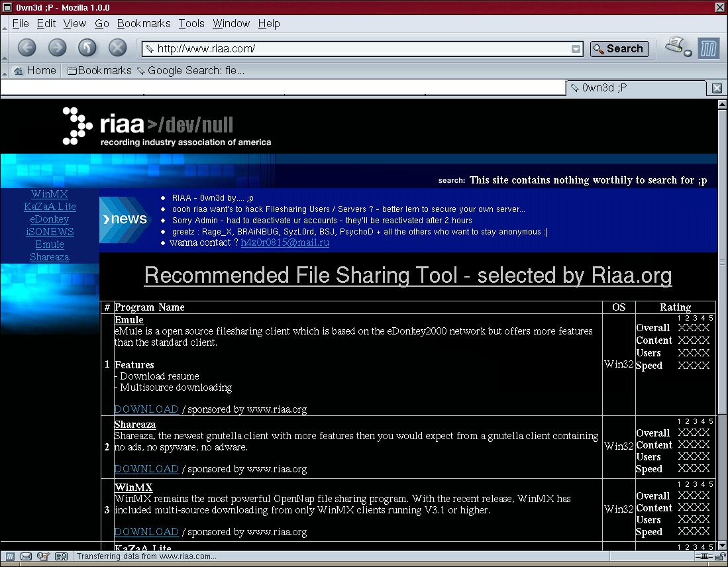
Task: Follow the Emule link in the left sidebar
Action: coord(50,244)
